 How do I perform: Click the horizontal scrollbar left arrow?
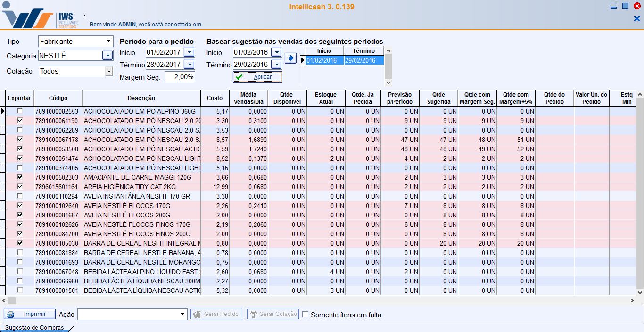[x=4, y=300]
